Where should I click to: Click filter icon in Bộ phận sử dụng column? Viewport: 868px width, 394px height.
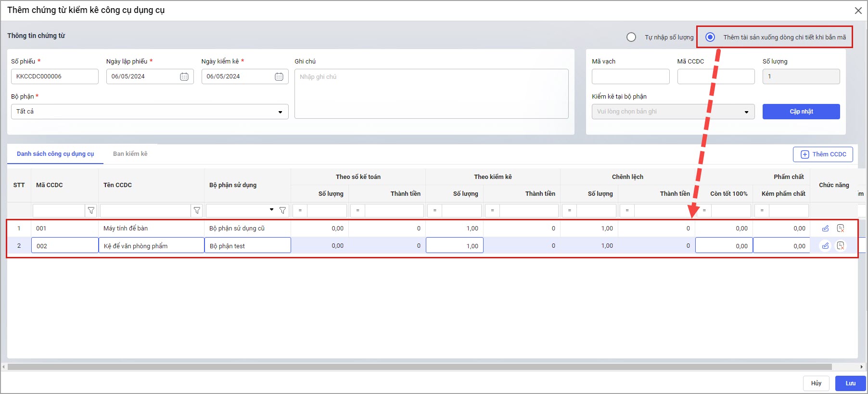[282, 211]
